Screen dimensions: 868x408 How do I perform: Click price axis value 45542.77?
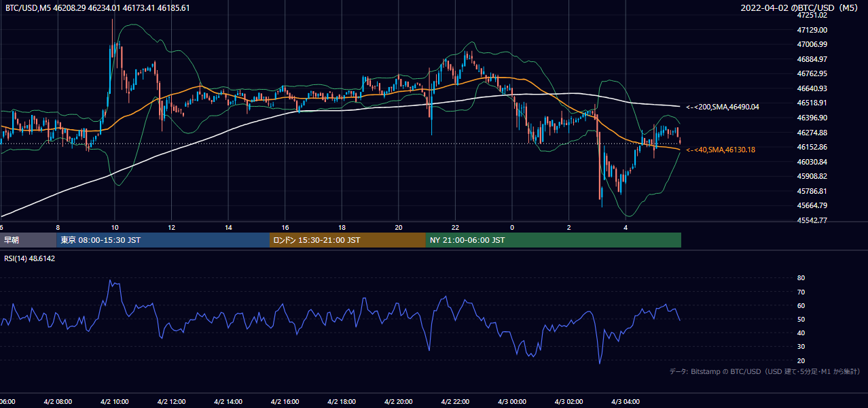812,220
